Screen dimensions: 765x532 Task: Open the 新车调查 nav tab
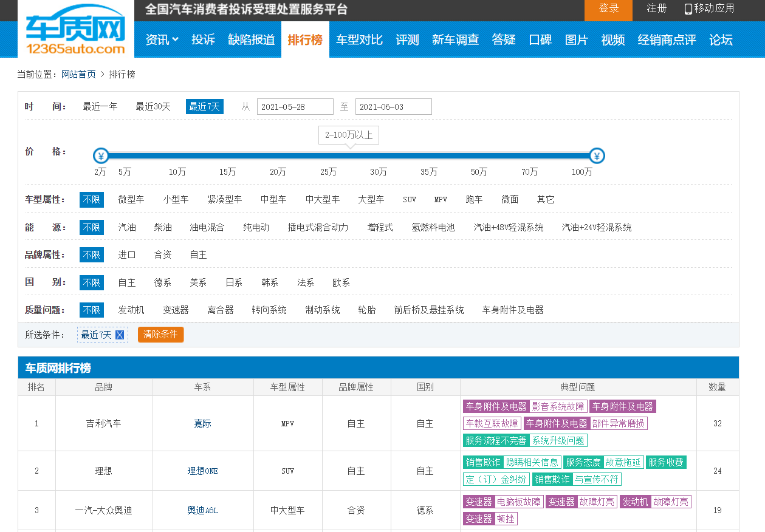click(x=456, y=39)
